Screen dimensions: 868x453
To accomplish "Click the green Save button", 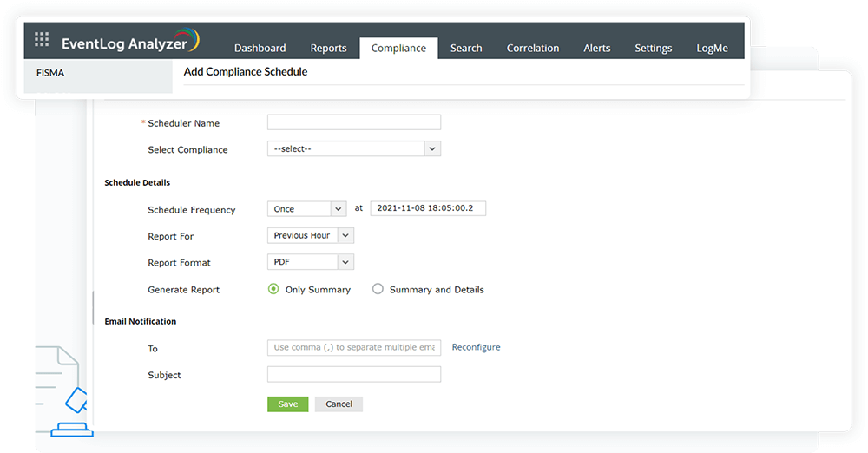I will pyautogui.click(x=287, y=404).
